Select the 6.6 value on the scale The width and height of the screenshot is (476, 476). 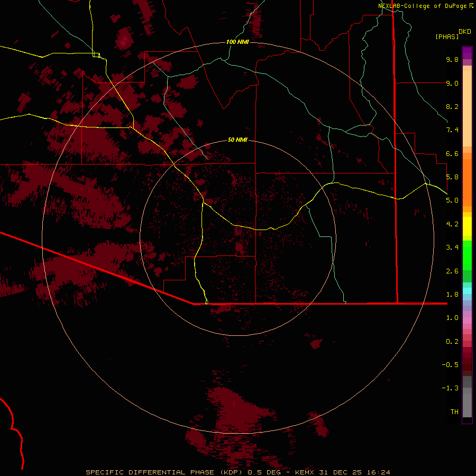pyautogui.click(x=452, y=153)
